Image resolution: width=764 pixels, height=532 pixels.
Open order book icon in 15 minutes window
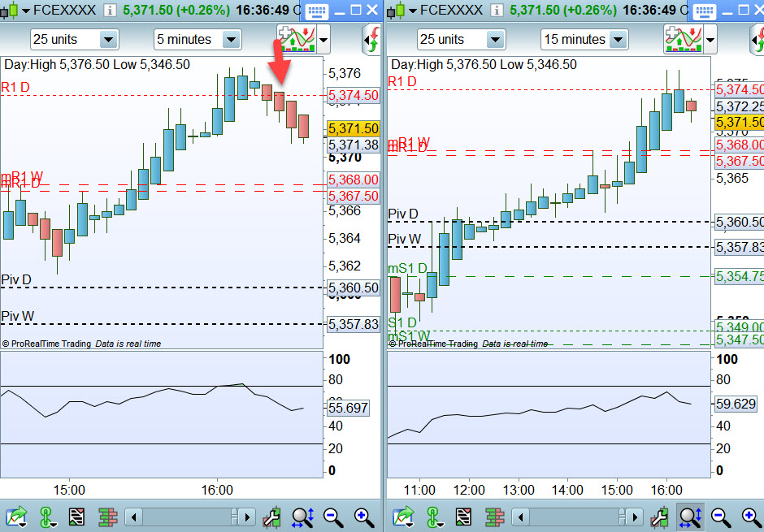tap(494, 517)
